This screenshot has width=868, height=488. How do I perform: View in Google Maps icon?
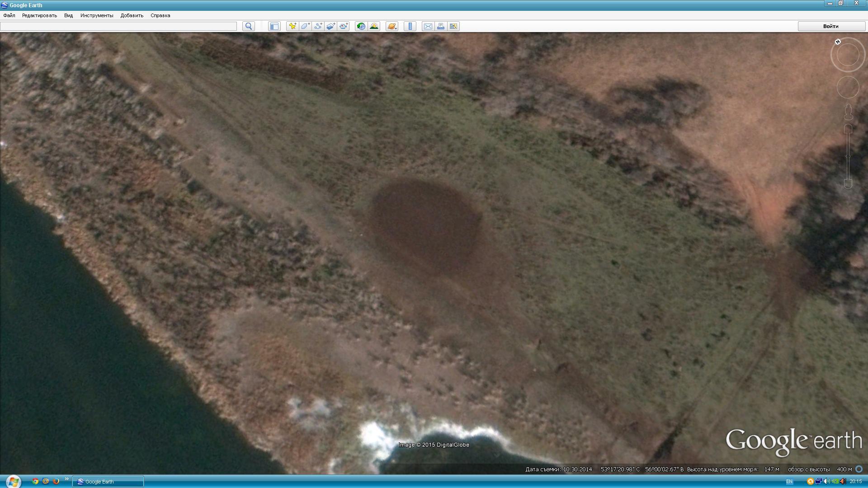453,26
